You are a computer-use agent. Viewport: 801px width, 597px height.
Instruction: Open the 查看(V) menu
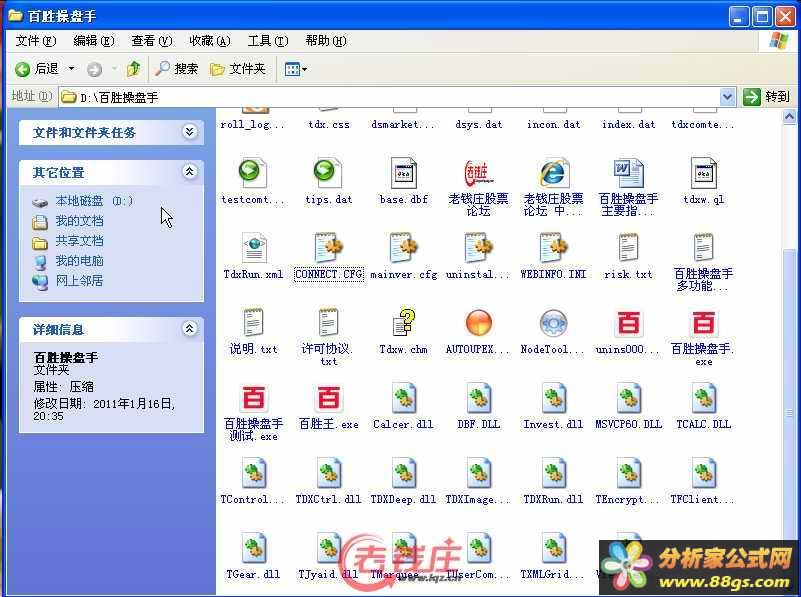pos(152,40)
